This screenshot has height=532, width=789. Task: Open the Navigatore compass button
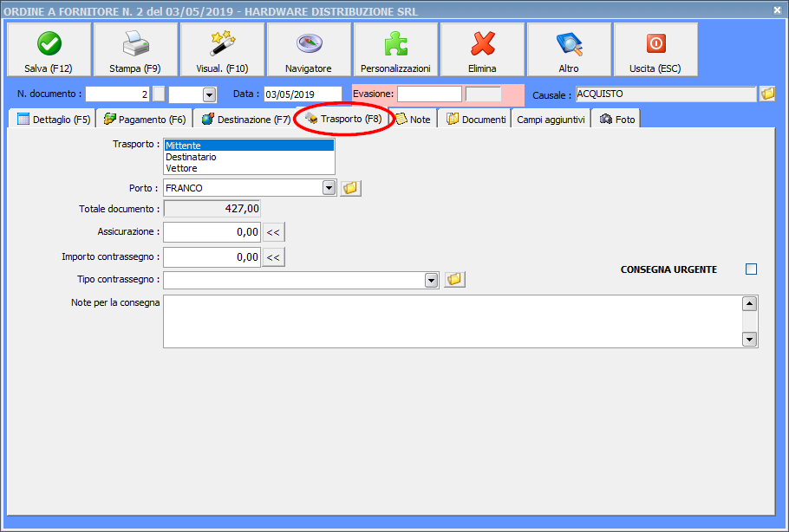click(309, 49)
